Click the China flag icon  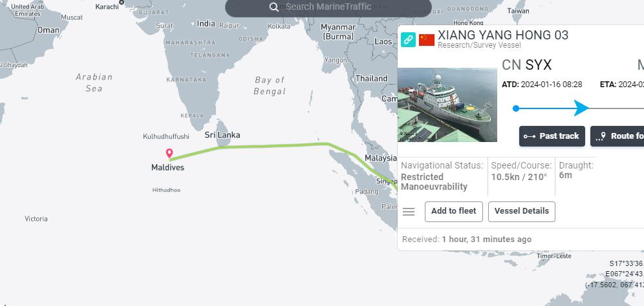[x=427, y=40]
